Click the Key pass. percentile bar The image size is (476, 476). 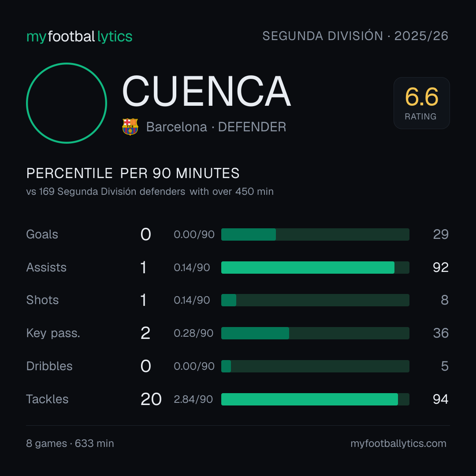tap(315, 333)
